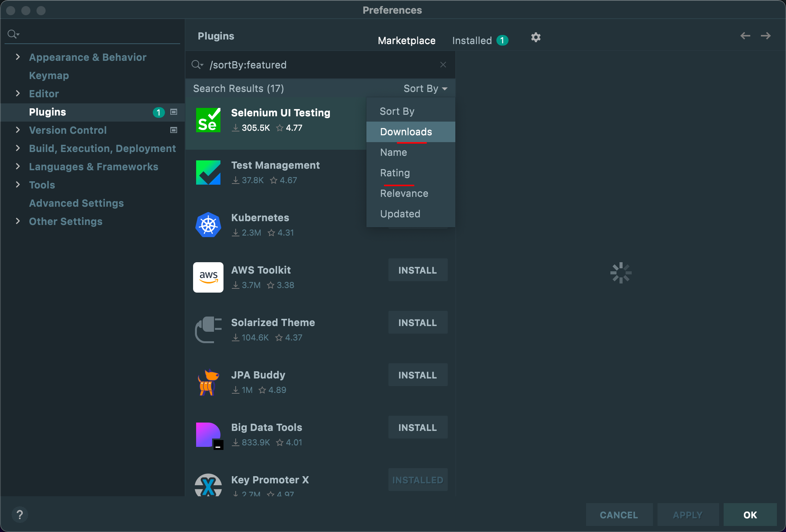Click the JPA Buddy dog icon
Image resolution: width=786 pixels, height=532 pixels.
click(x=208, y=382)
